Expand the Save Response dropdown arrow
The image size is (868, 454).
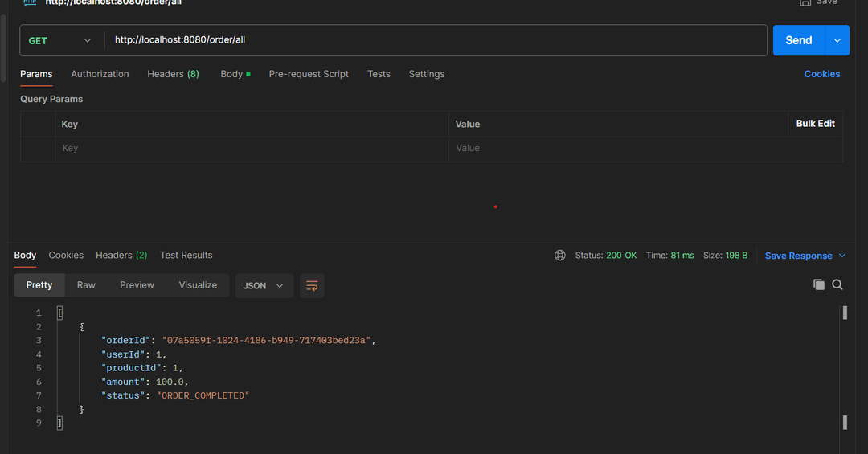[842, 256]
